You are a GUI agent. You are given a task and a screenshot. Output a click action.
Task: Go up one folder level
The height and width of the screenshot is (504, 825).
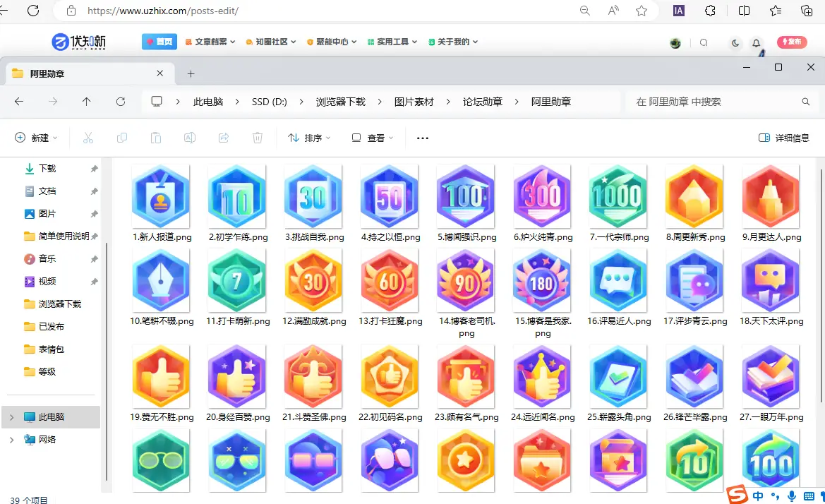point(87,102)
